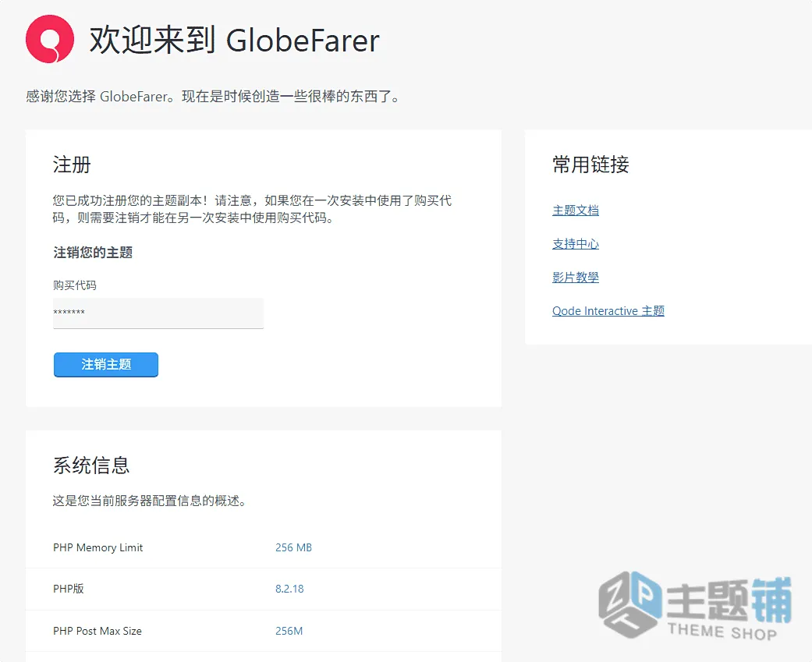Click the GlobeFarer red logo icon

(x=50, y=39)
